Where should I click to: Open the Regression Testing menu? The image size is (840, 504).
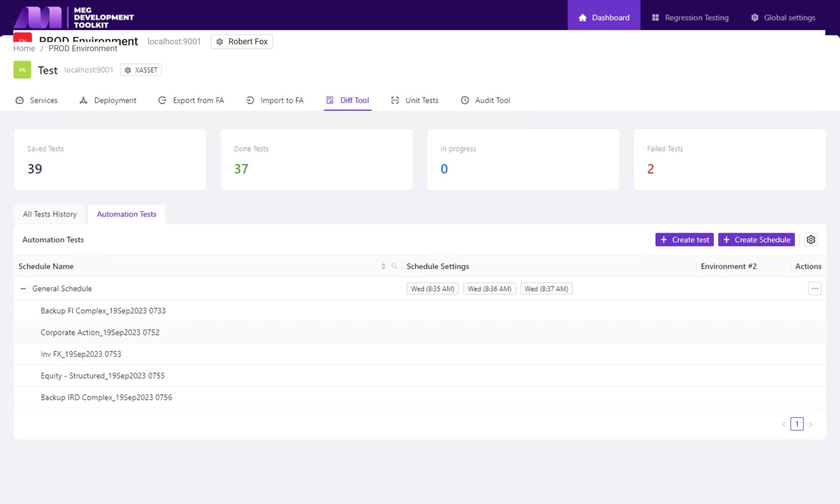(x=690, y=17)
